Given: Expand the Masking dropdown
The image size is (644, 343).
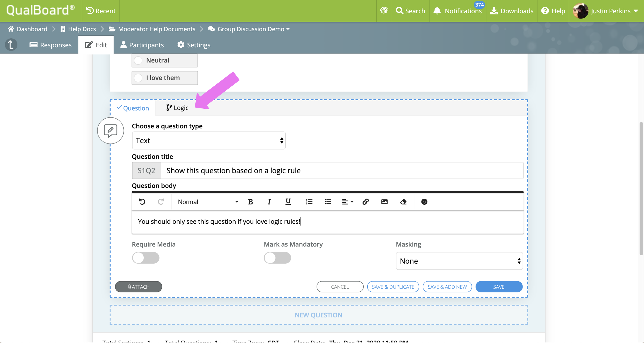Looking at the screenshot, I should [459, 261].
